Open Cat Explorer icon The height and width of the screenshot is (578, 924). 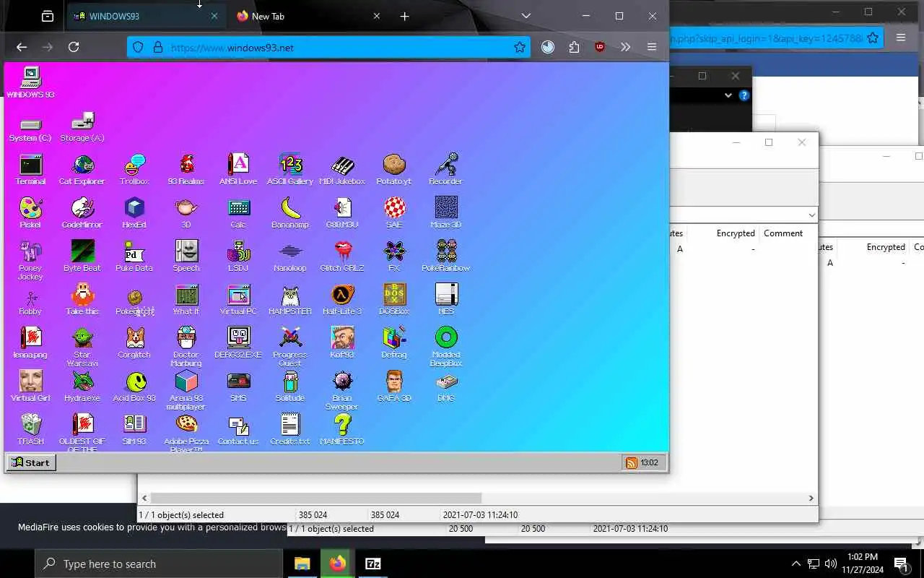pos(82,169)
